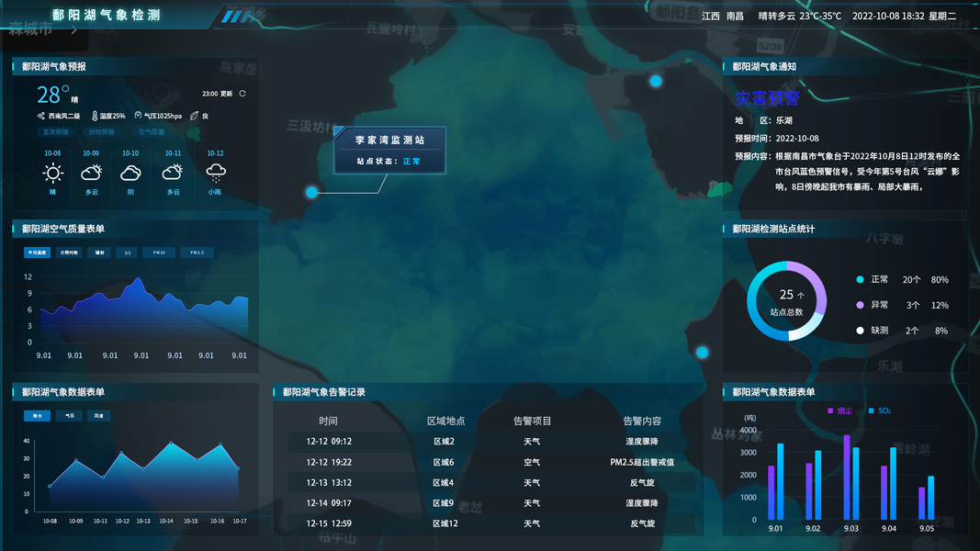Click the 告警项目 column header
Screen dimensions: 980x551
[x=532, y=422]
